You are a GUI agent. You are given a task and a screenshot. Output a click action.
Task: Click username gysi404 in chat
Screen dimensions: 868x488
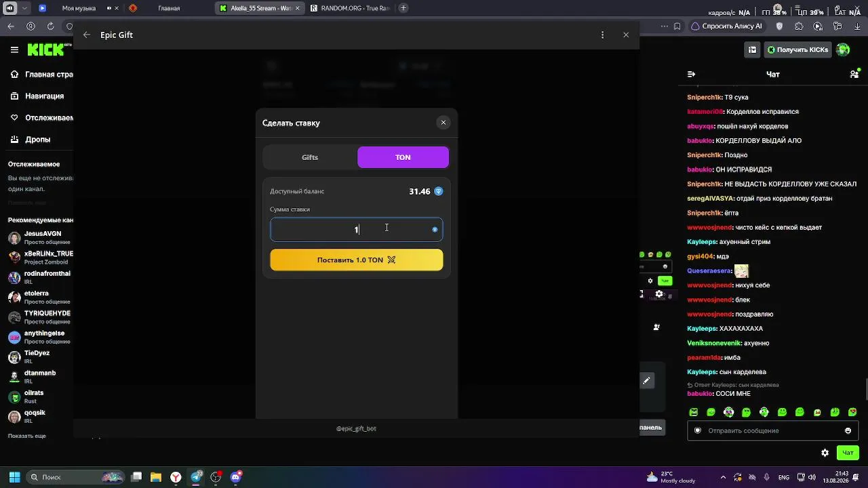click(x=701, y=256)
